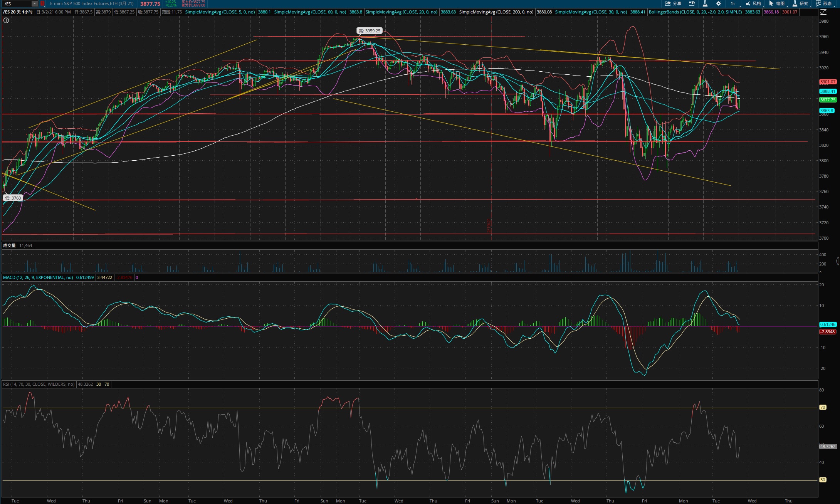Click RSI value 48.3262 in study header
Image resolution: width=840 pixels, height=504 pixels.
click(x=85, y=384)
